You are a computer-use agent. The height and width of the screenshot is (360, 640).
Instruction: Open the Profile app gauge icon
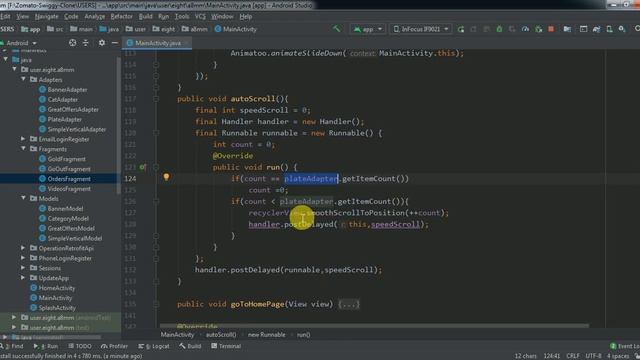tap(525, 29)
